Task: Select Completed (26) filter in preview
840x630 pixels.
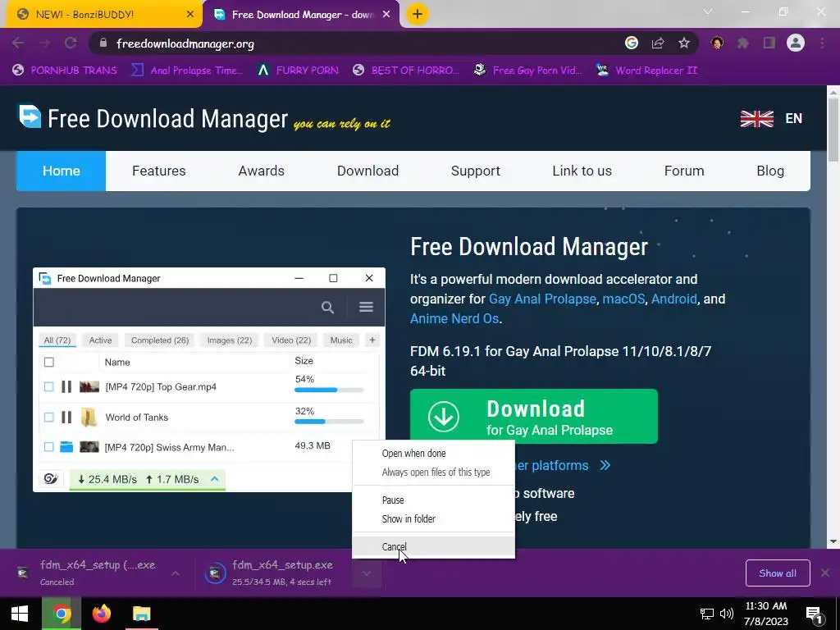Action: pyautogui.click(x=160, y=340)
